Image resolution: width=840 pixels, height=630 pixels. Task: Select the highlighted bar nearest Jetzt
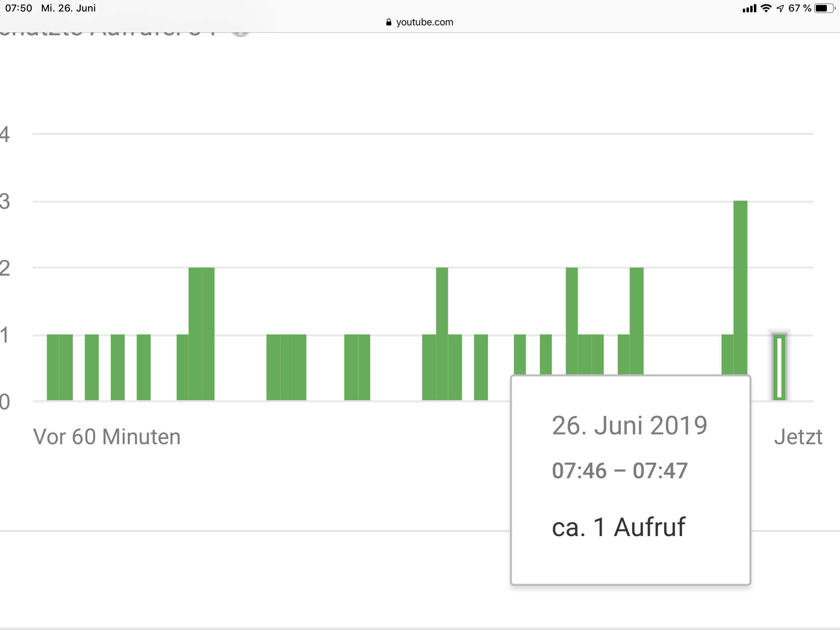779,367
